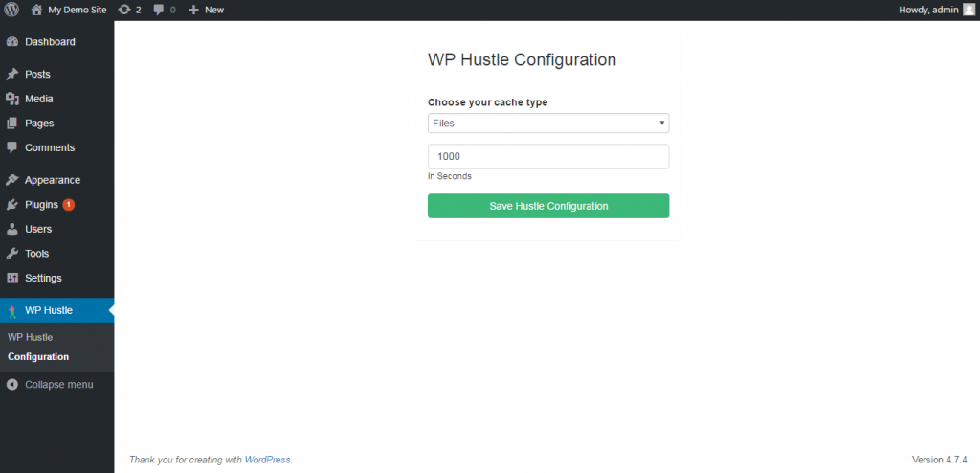The height and width of the screenshot is (473, 980).
Task: Click the New label in admin bar
Action: pyautogui.click(x=214, y=10)
